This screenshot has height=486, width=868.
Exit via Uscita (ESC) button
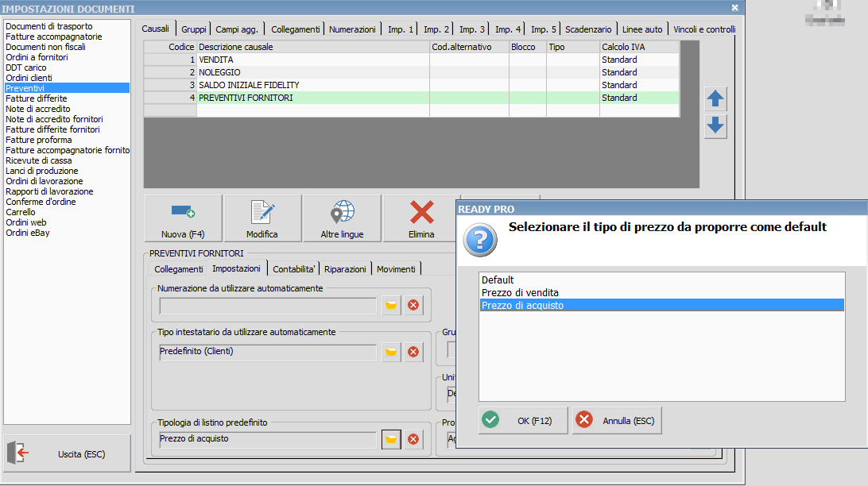(x=68, y=454)
